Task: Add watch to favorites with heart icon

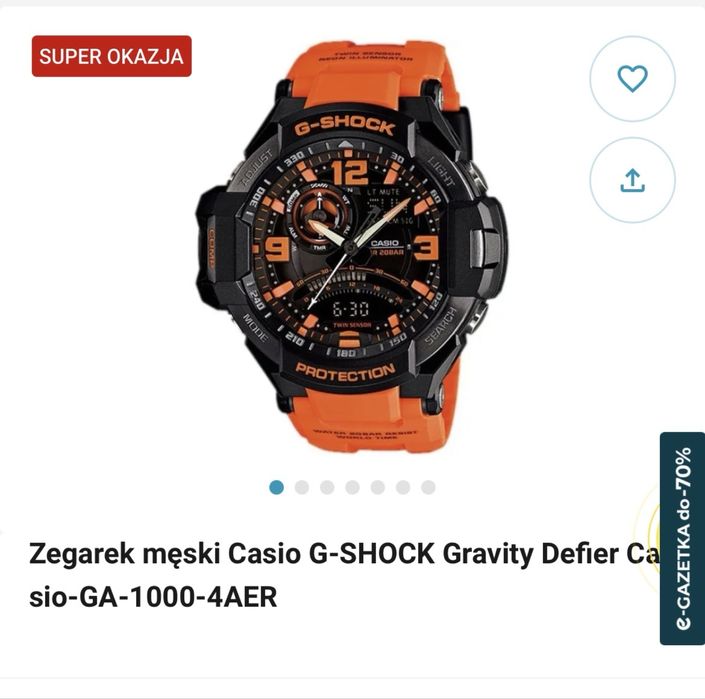Action: [632, 79]
